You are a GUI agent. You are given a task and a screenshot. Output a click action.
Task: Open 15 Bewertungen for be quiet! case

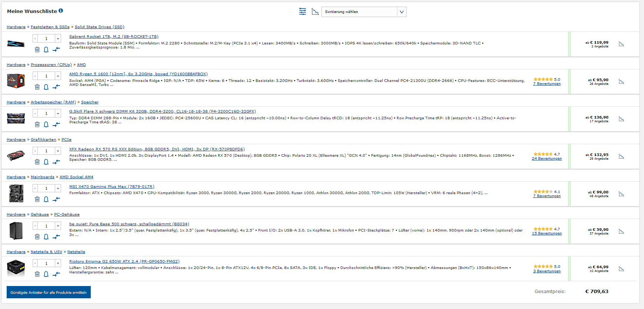tap(547, 233)
